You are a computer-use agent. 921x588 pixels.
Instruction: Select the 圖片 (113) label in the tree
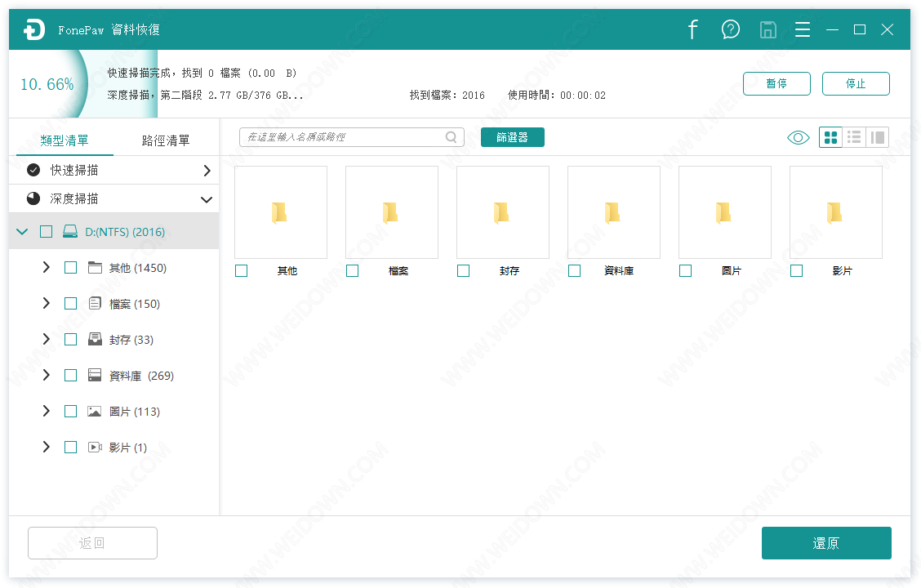tap(135, 411)
